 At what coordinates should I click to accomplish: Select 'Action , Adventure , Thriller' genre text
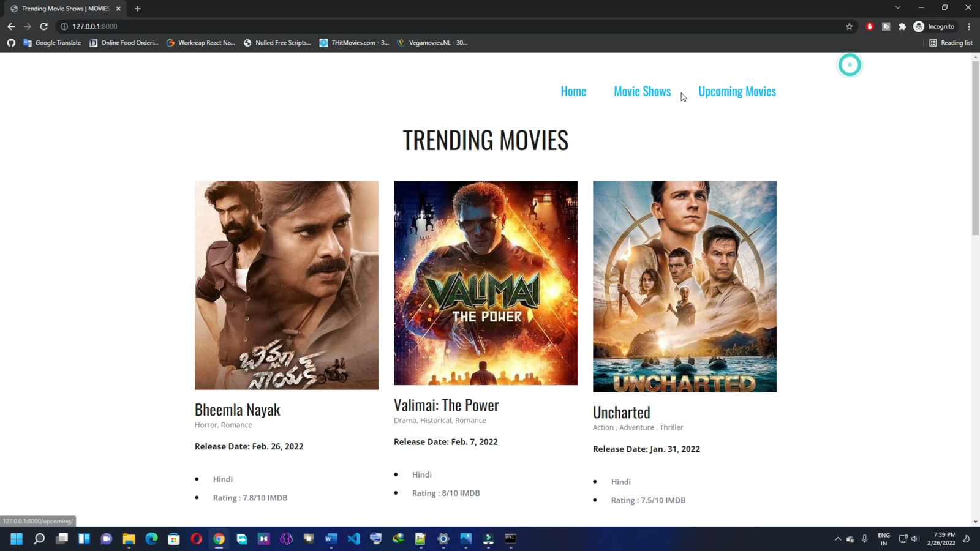tap(638, 427)
